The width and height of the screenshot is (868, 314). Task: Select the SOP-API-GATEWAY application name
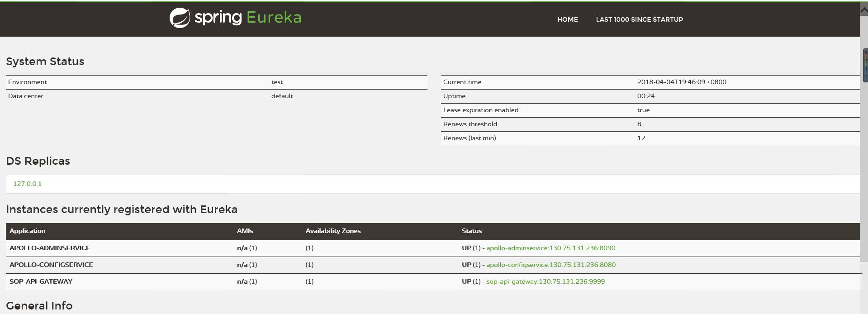41,281
